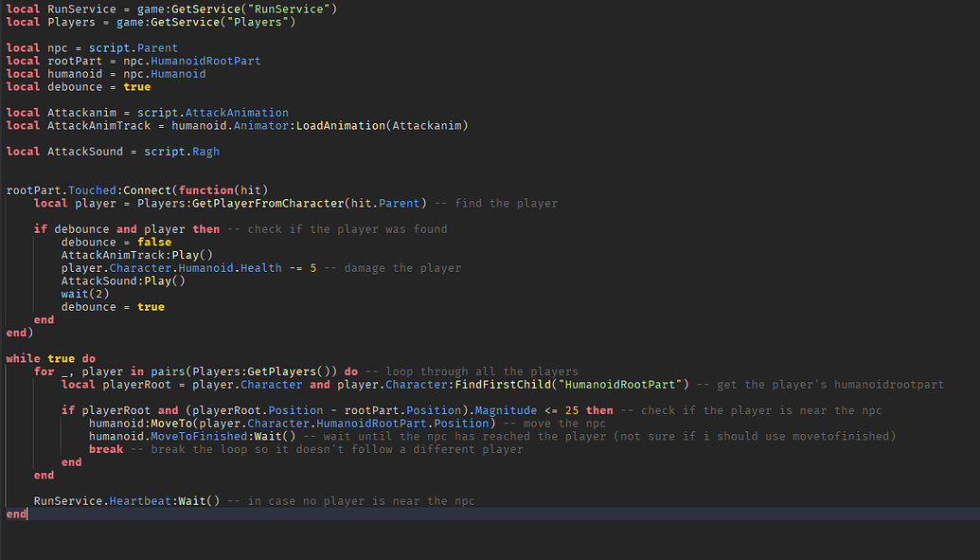980x560 pixels.
Task: Click the '-- damage the player' comment
Action: tap(393, 268)
